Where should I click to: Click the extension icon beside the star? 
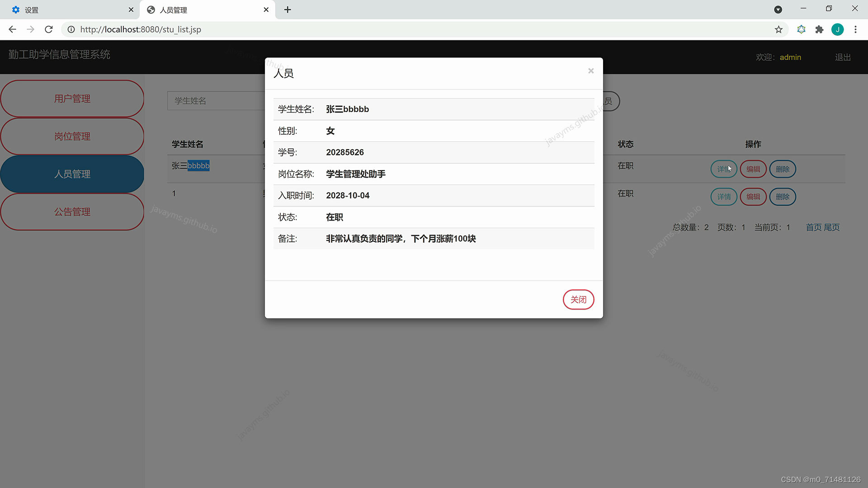point(801,29)
